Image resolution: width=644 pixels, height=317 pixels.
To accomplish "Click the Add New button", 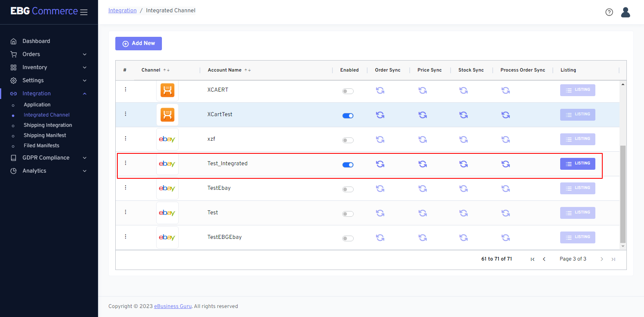I will click(139, 43).
